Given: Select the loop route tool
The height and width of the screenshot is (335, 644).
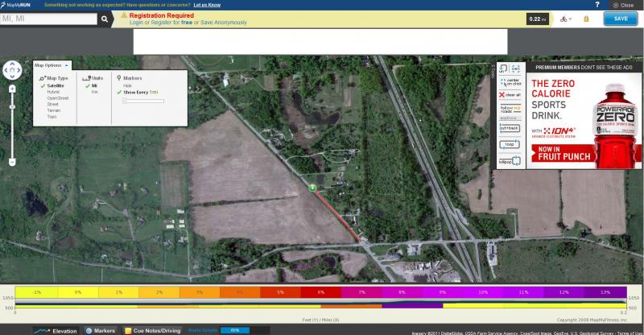Looking at the screenshot, I should pyautogui.click(x=508, y=145).
